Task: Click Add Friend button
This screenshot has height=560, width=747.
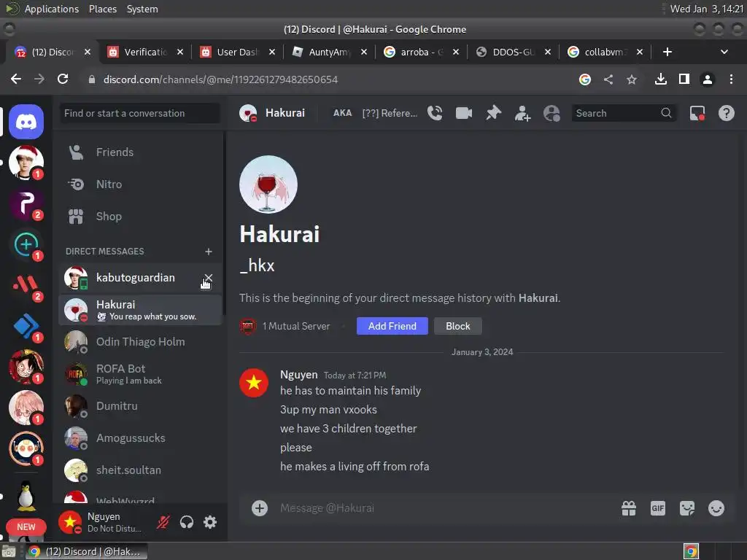Action: pos(392,326)
